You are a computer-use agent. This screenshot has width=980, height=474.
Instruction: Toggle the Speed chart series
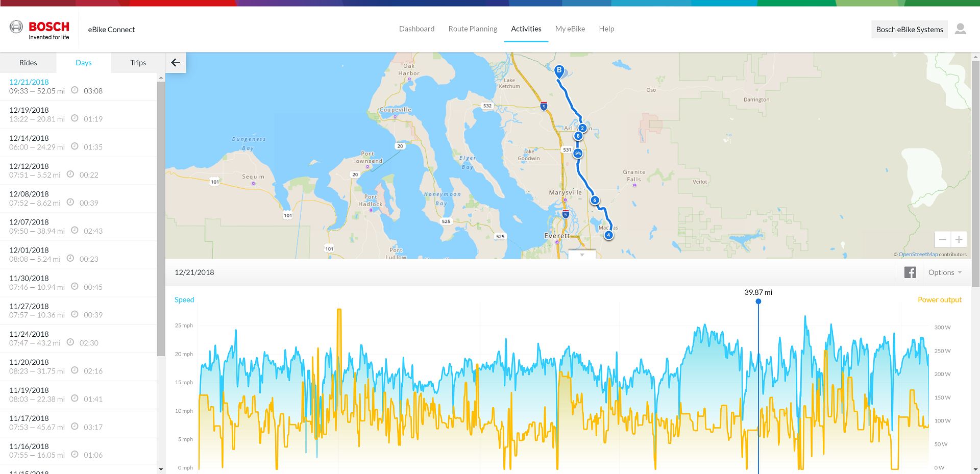tap(184, 300)
